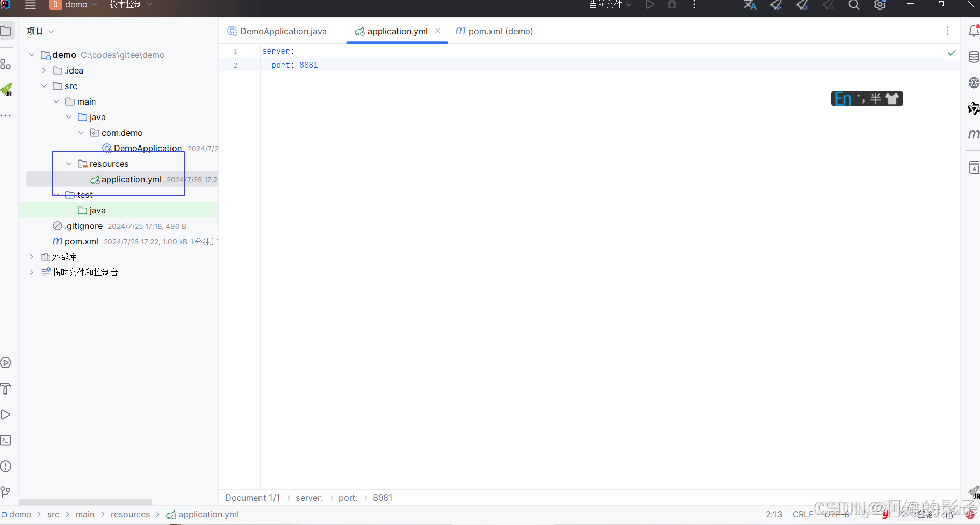Image resolution: width=980 pixels, height=525 pixels.
Task: Collapse the src folder
Action: (44, 86)
